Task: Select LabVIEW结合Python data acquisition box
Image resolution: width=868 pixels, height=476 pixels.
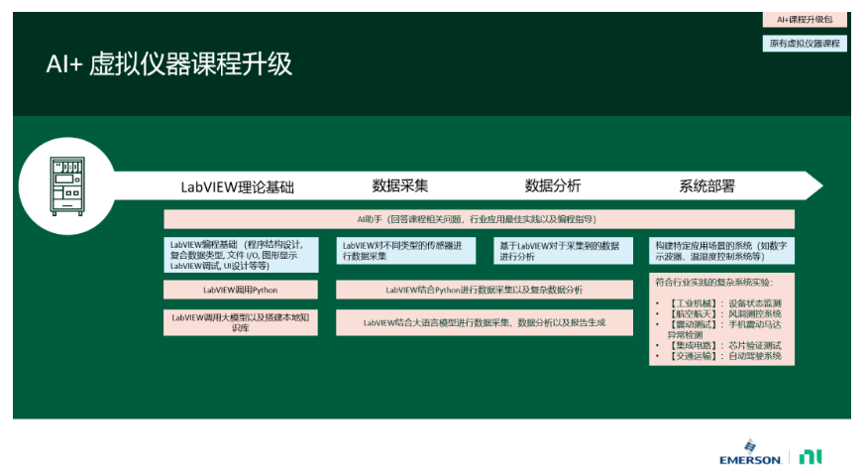Action: [484, 290]
